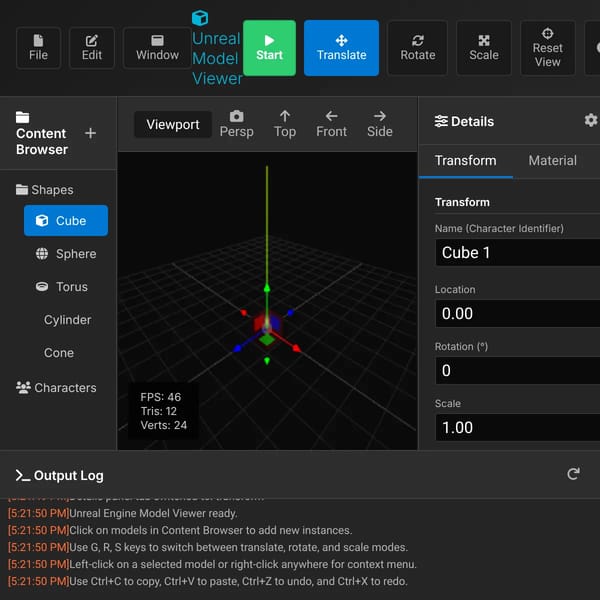Click the large blue Z-axis gizmo arrow
The image size is (600, 600).
(237, 348)
